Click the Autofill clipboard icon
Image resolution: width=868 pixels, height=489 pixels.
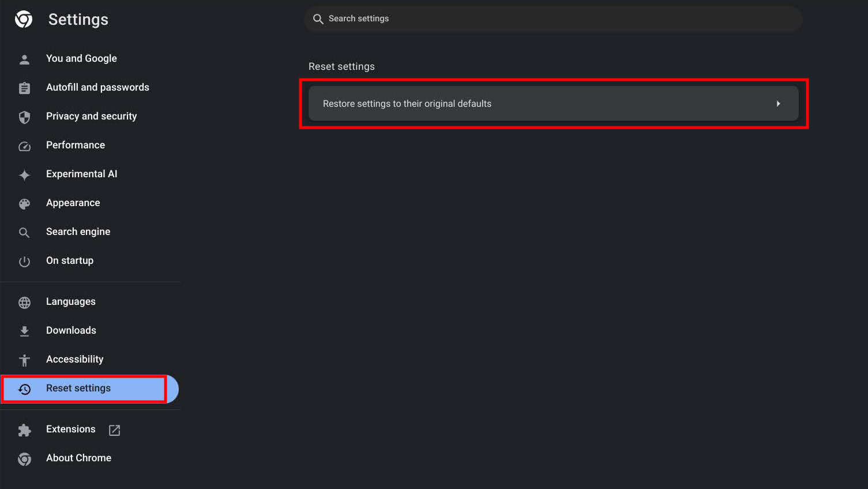pyautogui.click(x=24, y=88)
